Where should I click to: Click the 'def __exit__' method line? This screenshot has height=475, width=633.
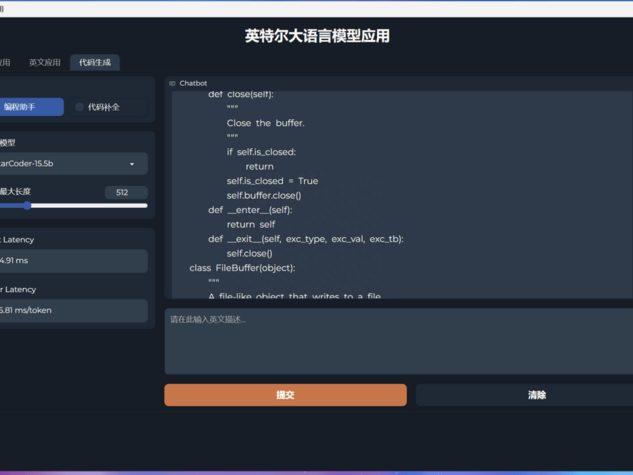306,239
